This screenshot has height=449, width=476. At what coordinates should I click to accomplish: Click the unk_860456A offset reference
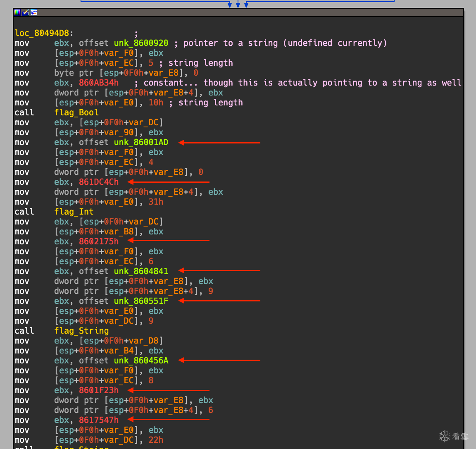pos(141,361)
